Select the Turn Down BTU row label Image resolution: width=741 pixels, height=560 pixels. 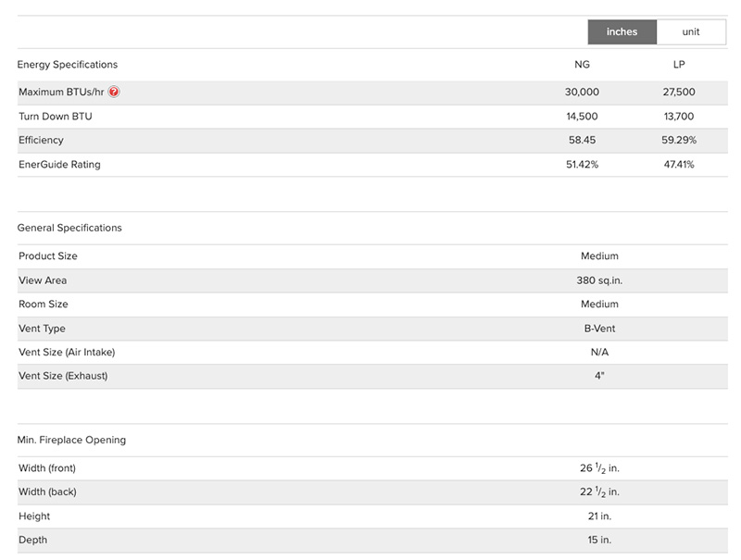pos(56,117)
